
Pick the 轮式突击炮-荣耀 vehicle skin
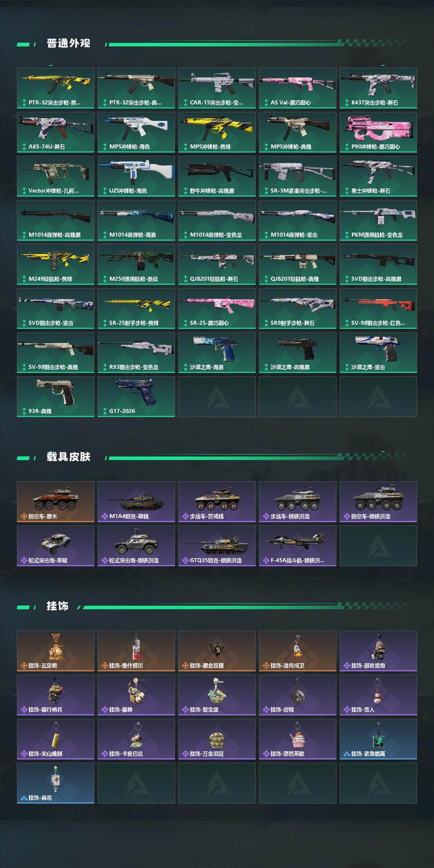click(x=56, y=546)
